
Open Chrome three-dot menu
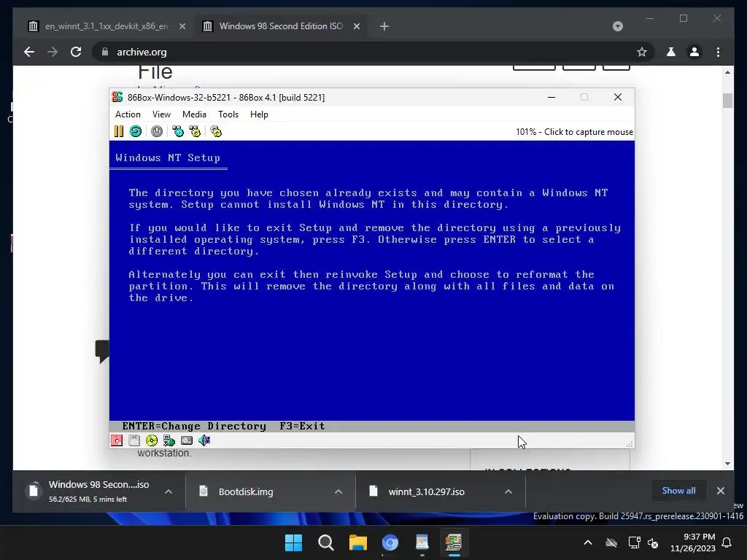718,52
